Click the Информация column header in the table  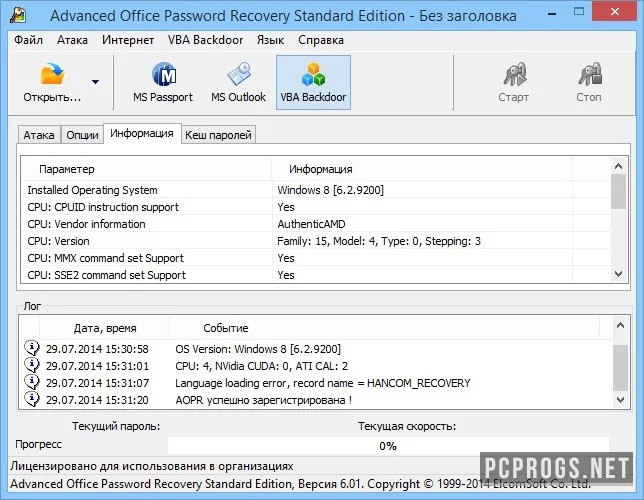point(421,169)
